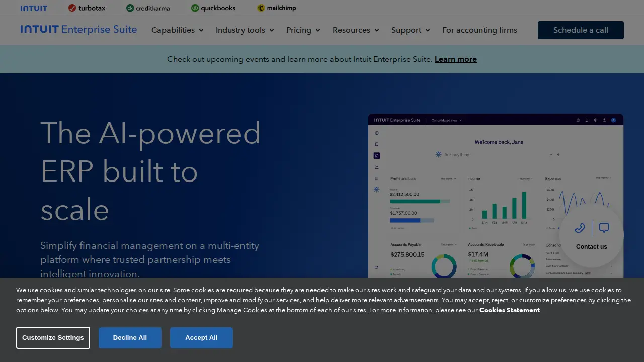Go to the TurboTax site
Screen dimensions: 644x362
click(x=87, y=8)
